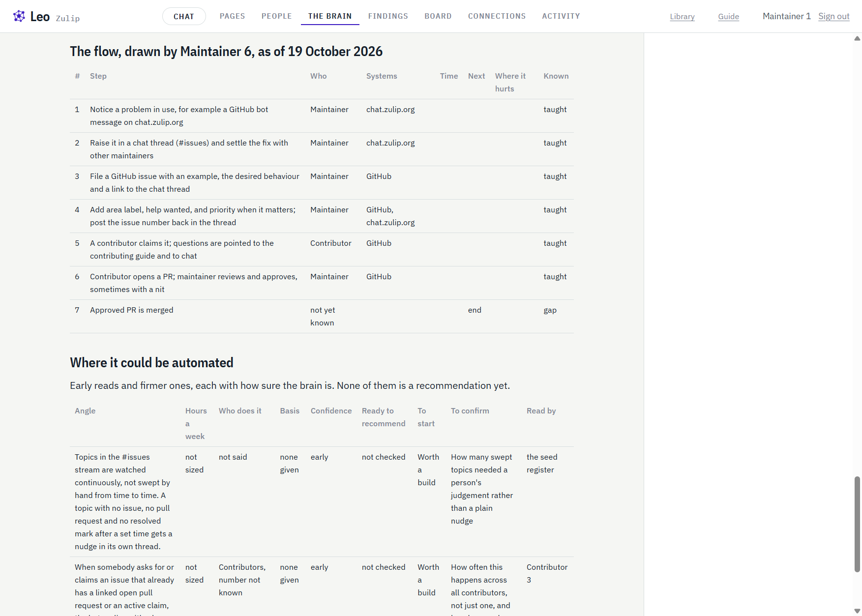Click step 'Approved PR is merged'
Viewport: 862px width, 616px height.
pos(132,310)
